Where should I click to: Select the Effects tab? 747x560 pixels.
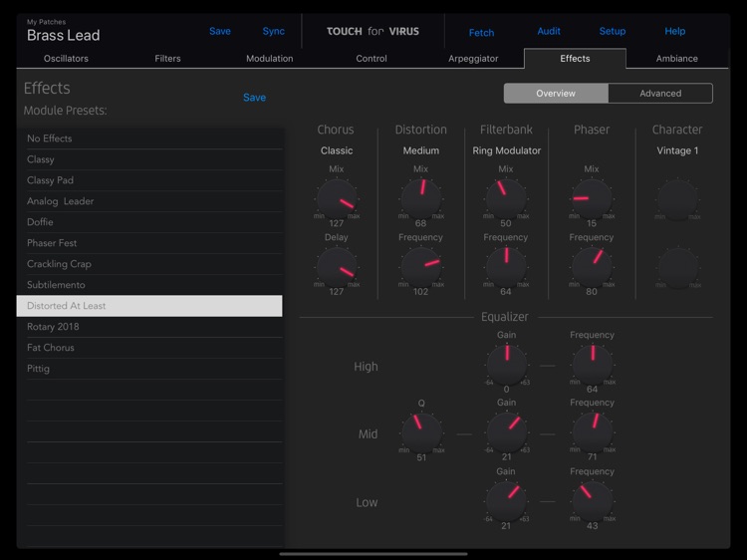pyautogui.click(x=575, y=59)
